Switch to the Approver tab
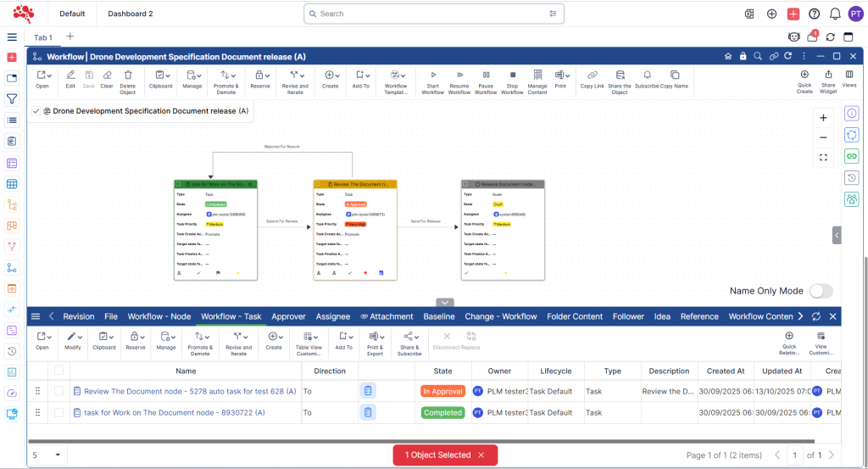The width and height of the screenshot is (868, 469). pos(288,316)
